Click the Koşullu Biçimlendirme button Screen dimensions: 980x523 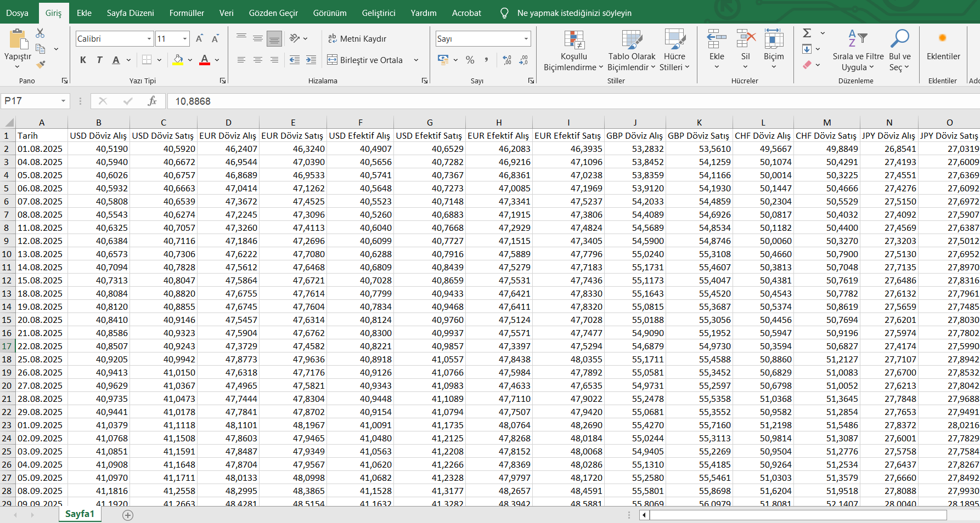coord(573,50)
